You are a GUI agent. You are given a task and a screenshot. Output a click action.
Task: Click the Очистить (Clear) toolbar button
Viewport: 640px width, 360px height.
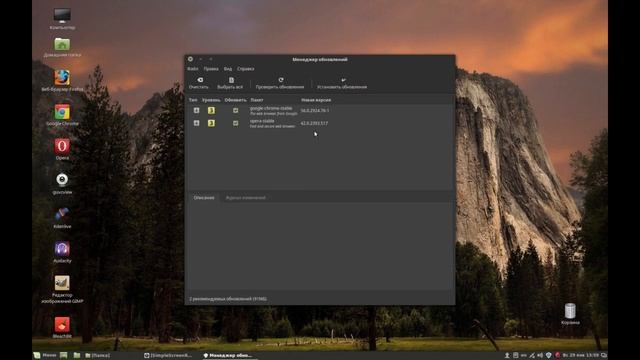[x=199, y=83]
